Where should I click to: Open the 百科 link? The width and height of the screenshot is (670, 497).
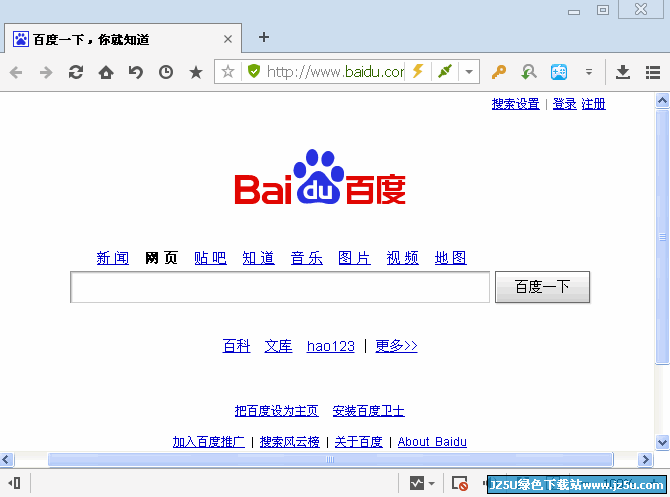[x=236, y=346]
